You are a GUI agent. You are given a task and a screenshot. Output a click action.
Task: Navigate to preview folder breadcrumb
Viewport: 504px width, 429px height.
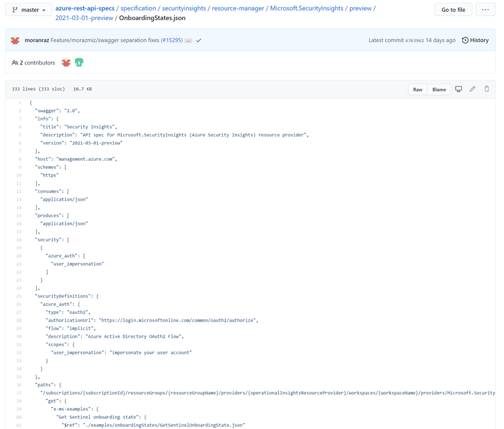pos(360,9)
